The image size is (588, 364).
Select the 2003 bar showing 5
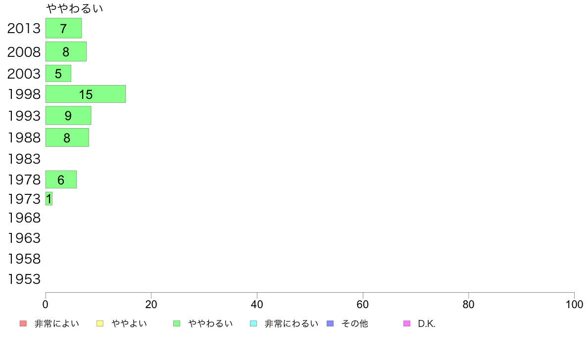(58, 73)
